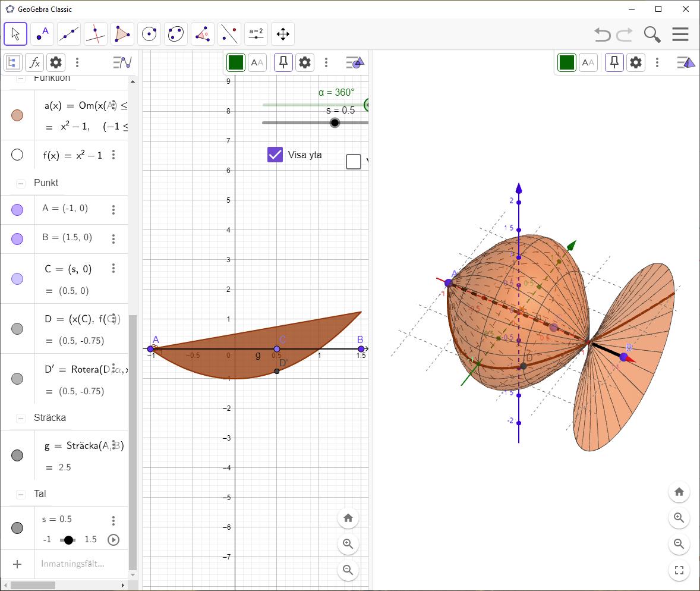The height and width of the screenshot is (591, 700).
Task: Hide point A via its visibility circle
Action: 17,209
